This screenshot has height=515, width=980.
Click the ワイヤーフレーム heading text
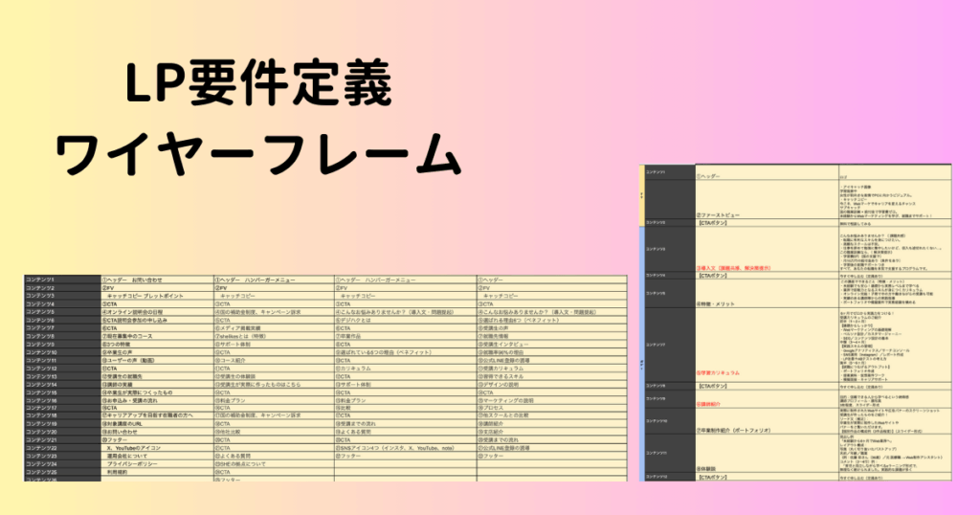[x=257, y=152]
